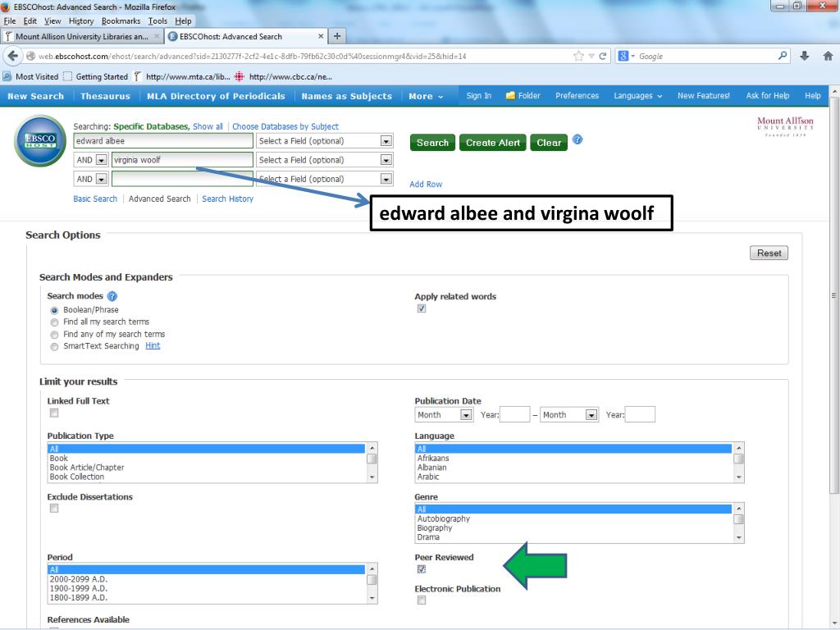This screenshot has height=630, width=840.
Task: Open the Search History link
Action: pyautogui.click(x=228, y=199)
